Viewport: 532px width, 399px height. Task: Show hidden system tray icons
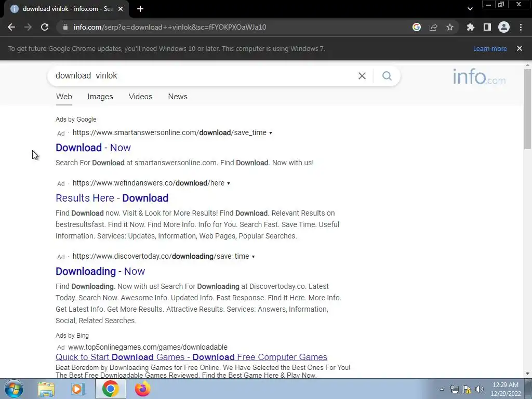(x=442, y=389)
